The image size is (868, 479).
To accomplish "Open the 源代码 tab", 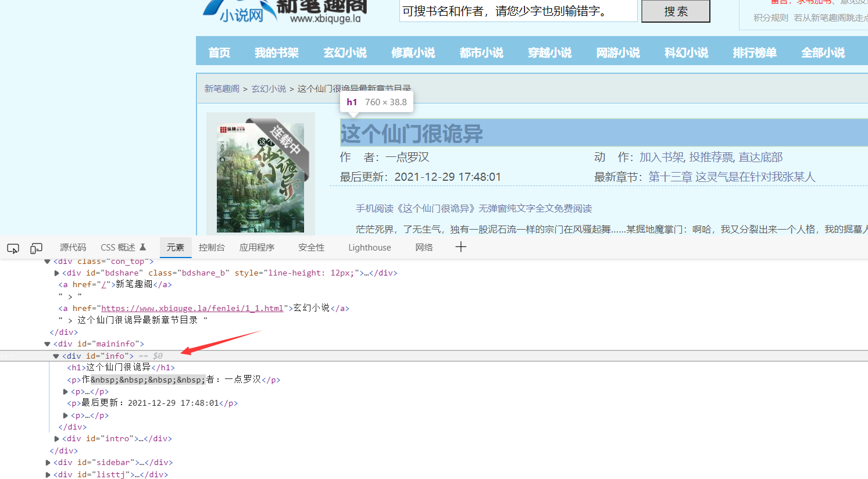I will pos(73,248).
